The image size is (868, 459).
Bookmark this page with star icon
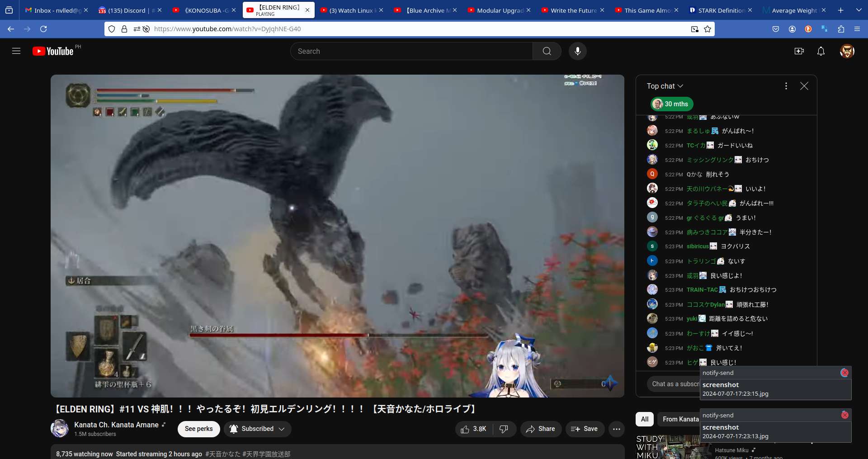pos(708,29)
